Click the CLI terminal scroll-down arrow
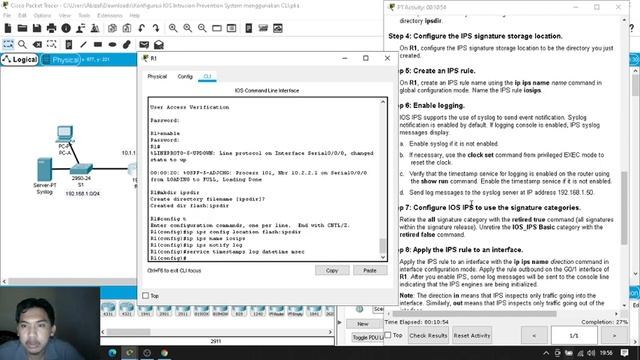Screen dimensions: 640x360 pyautogui.click(x=383, y=257)
